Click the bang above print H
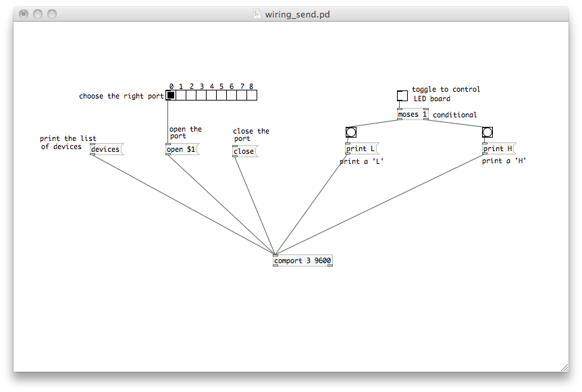The height and width of the screenshot is (392, 582). [487, 132]
